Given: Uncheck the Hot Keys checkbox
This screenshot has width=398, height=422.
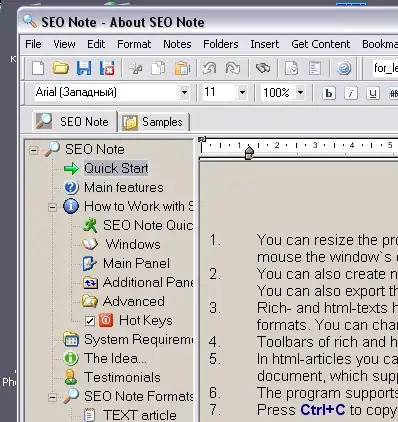Looking at the screenshot, I should point(90,321).
